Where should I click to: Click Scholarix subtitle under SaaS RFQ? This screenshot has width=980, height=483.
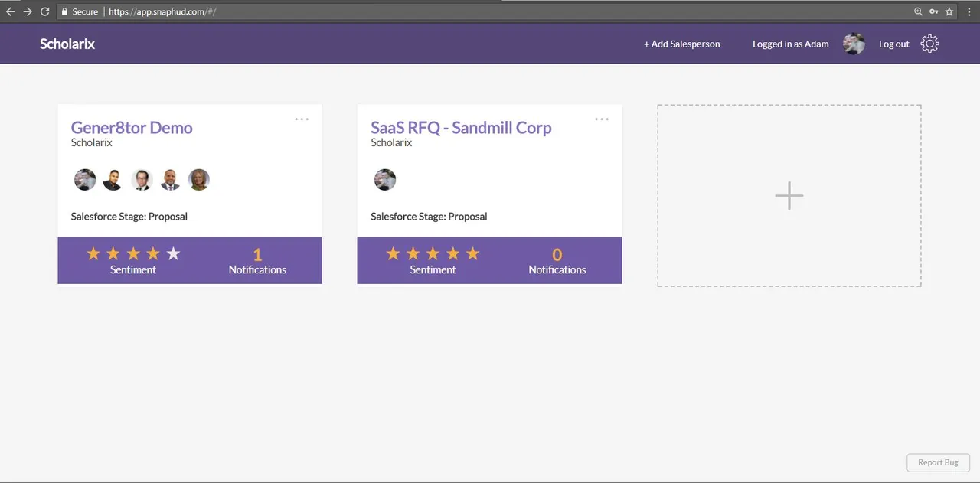(391, 143)
